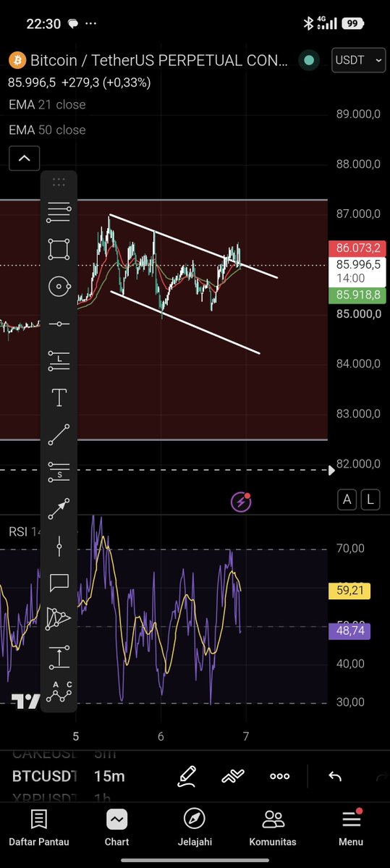
Task: Open the indicators button in the bottom bar
Action: tap(233, 776)
